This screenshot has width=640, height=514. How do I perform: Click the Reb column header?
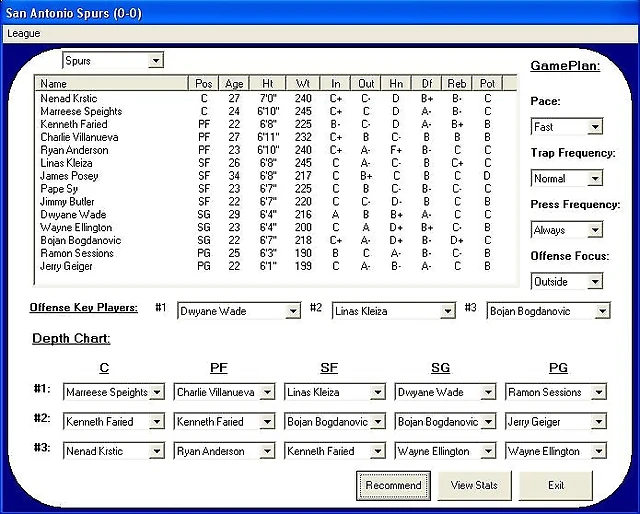click(x=457, y=83)
